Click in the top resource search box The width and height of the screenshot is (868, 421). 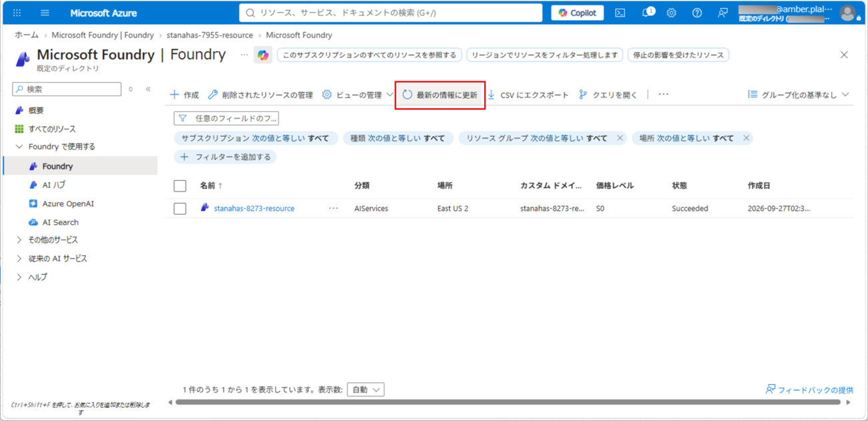[391, 13]
